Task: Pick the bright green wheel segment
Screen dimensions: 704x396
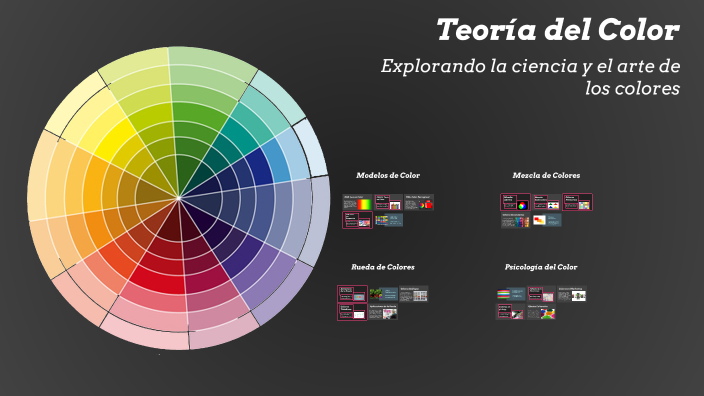Action: pos(198,114)
